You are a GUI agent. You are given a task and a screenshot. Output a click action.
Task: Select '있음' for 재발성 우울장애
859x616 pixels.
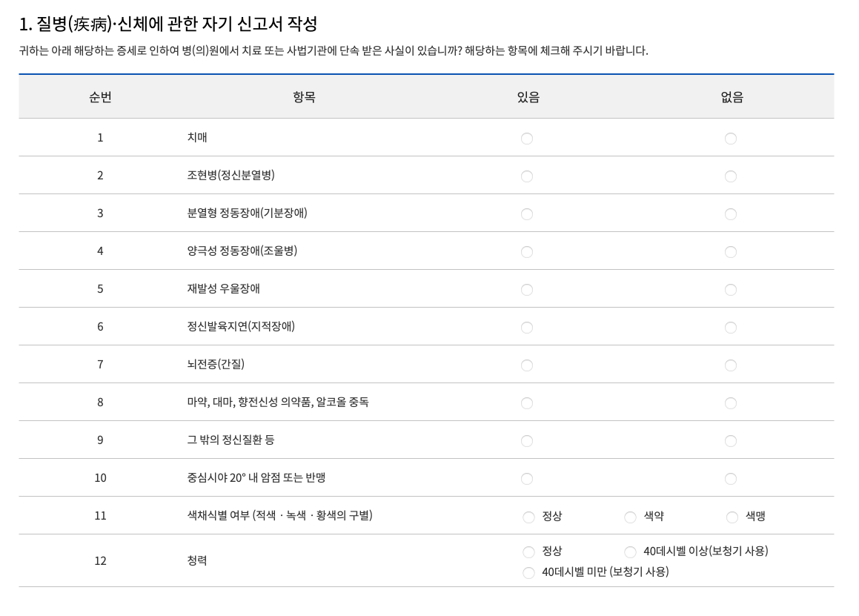pos(527,289)
